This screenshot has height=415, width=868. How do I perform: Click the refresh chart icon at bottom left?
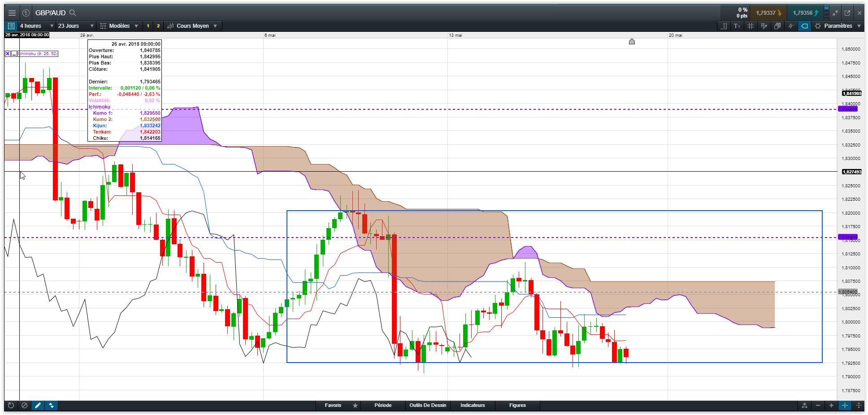[11, 405]
